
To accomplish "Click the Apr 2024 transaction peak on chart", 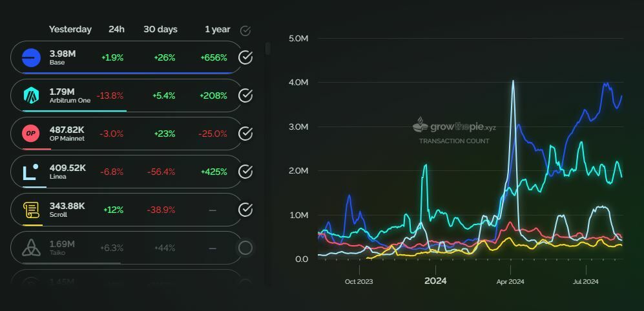I will coord(513,82).
